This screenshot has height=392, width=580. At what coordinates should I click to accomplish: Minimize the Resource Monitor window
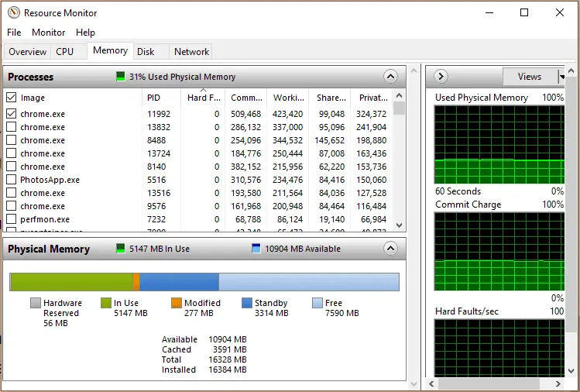point(489,13)
